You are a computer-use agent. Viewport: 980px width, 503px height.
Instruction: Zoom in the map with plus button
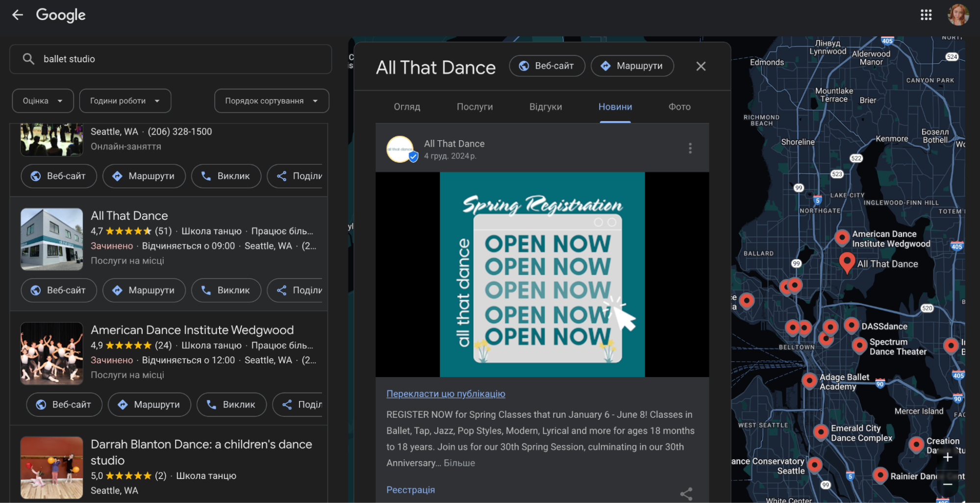coord(948,457)
